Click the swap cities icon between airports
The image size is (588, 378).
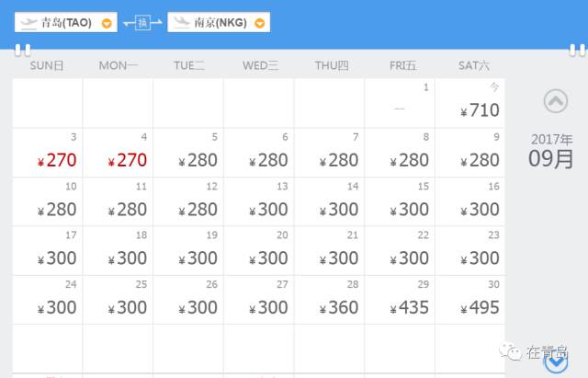click(x=142, y=22)
